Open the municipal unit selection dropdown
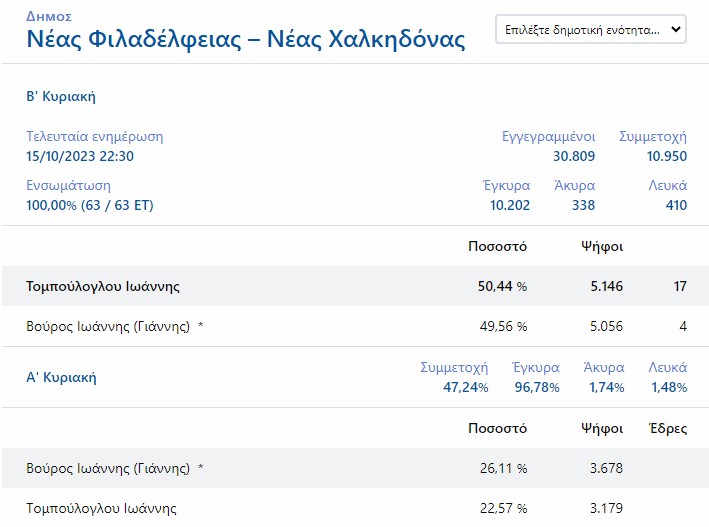 [591, 30]
